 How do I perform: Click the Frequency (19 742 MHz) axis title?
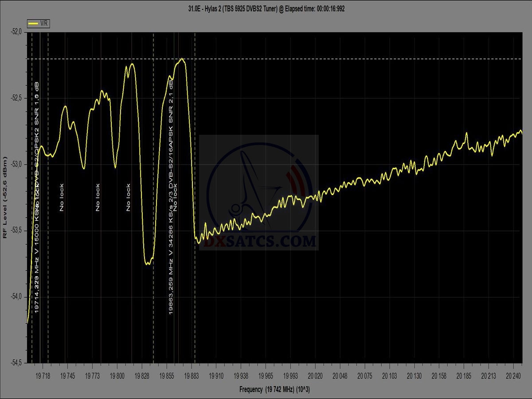pos(274,390)
